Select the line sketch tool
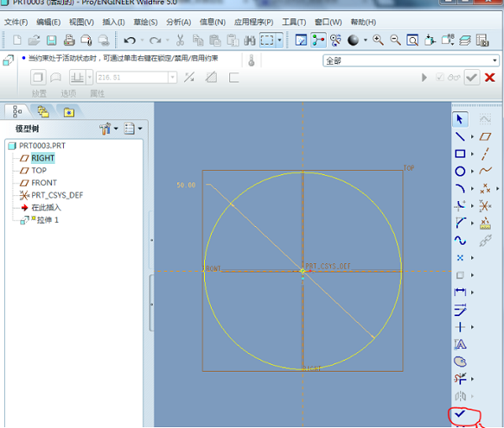 459,136
